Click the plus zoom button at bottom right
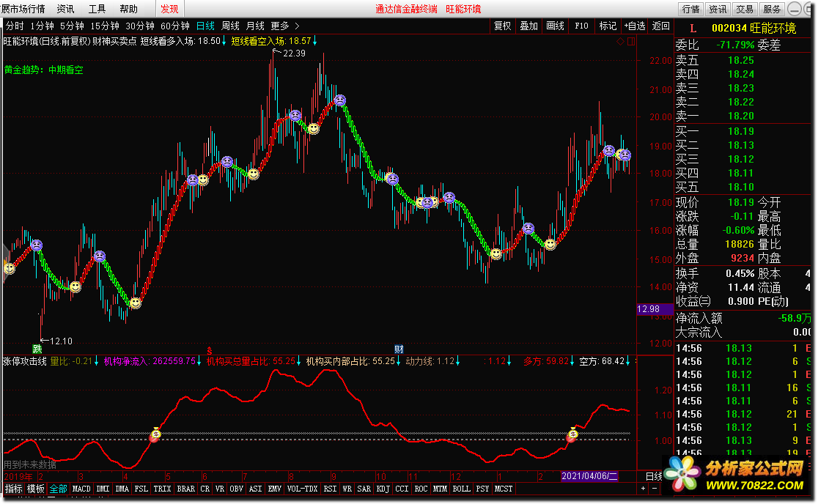 point(644,489)
